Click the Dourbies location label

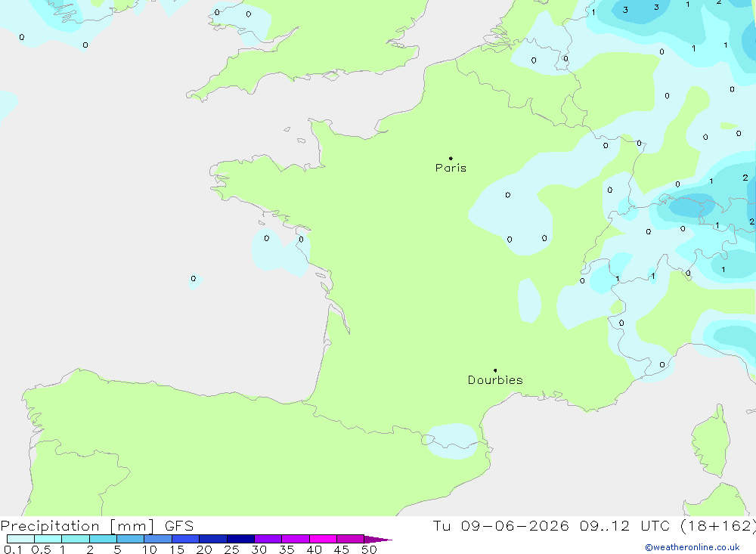point(495,380)
